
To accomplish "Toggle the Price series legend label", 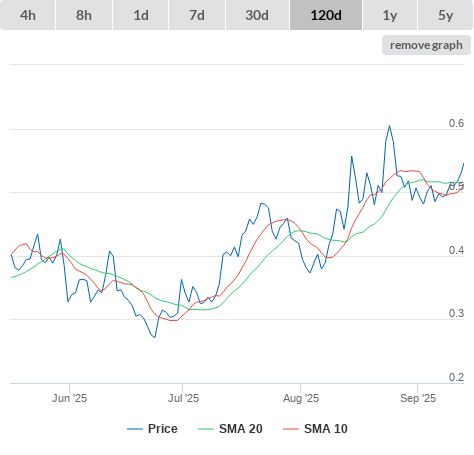I will pos(163,429).
